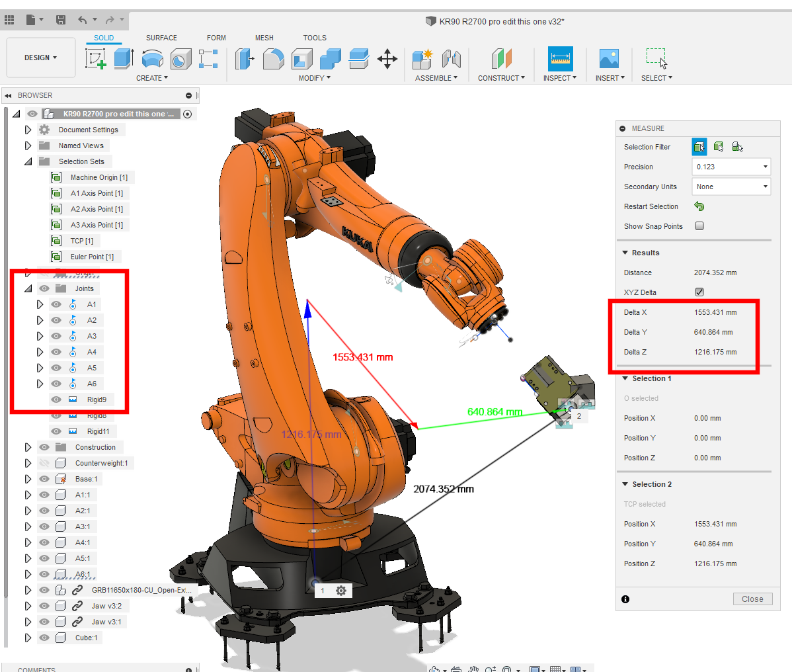
Task: Open the File menu icon
Action: [31, 20]
